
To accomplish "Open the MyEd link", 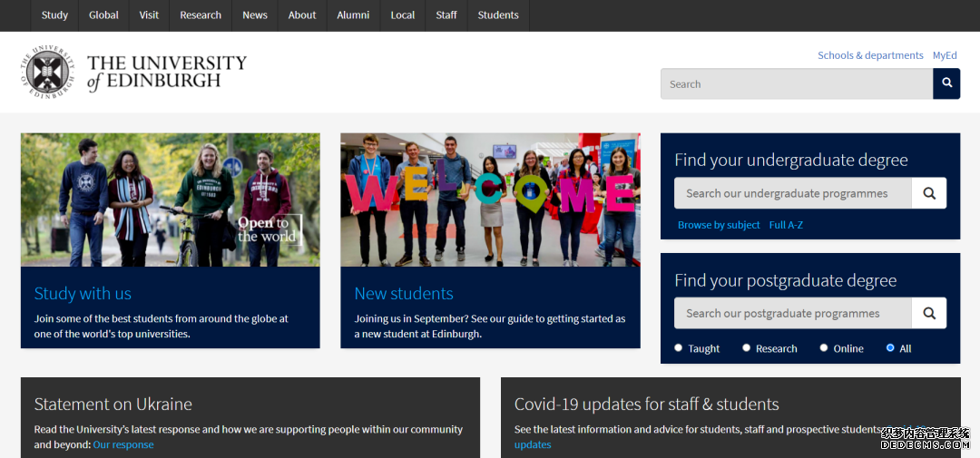I will 945,55.
